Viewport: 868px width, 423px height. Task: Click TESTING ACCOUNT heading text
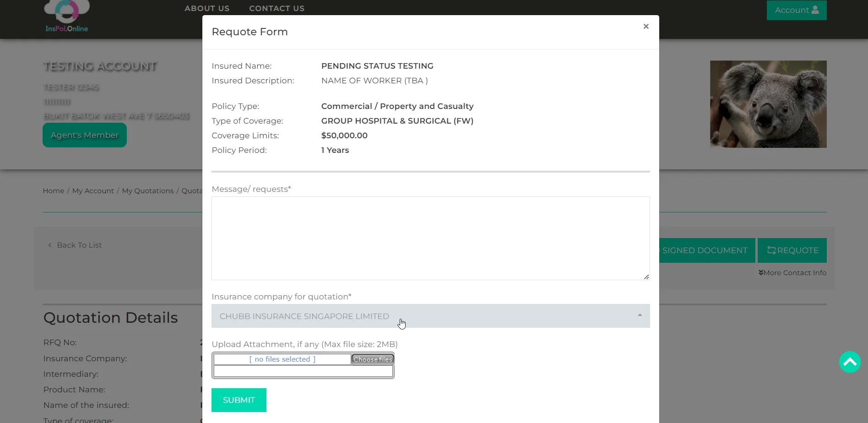100,66
